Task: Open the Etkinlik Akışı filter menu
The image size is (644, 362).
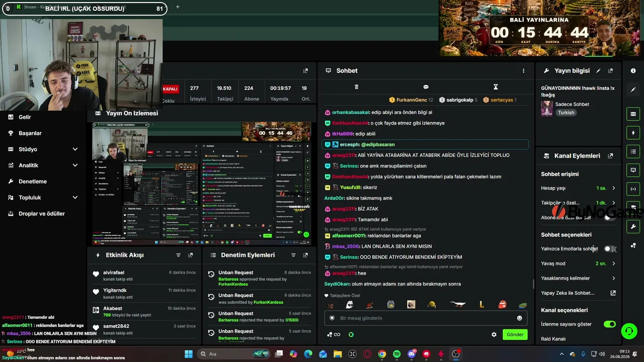Action: (x=178, y=255)
